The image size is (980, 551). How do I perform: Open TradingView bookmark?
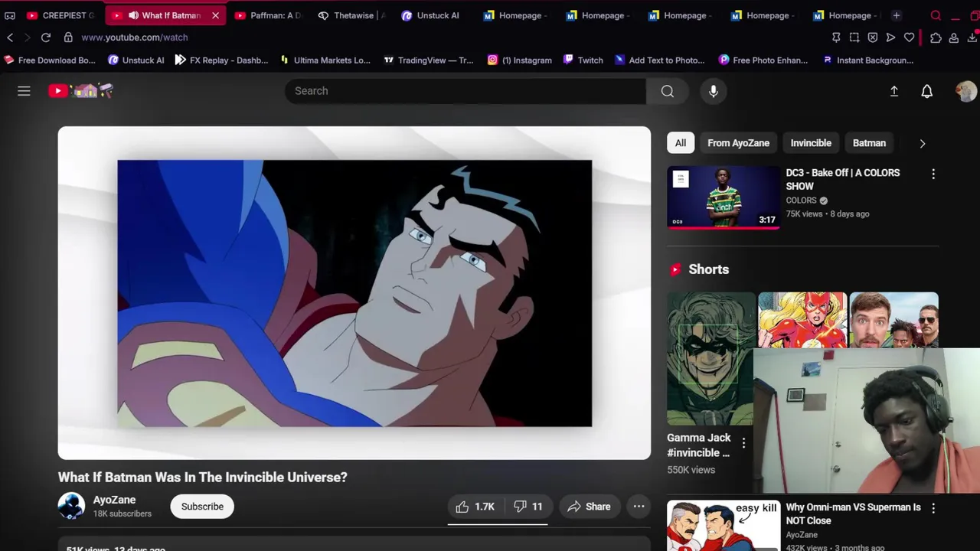428,60
